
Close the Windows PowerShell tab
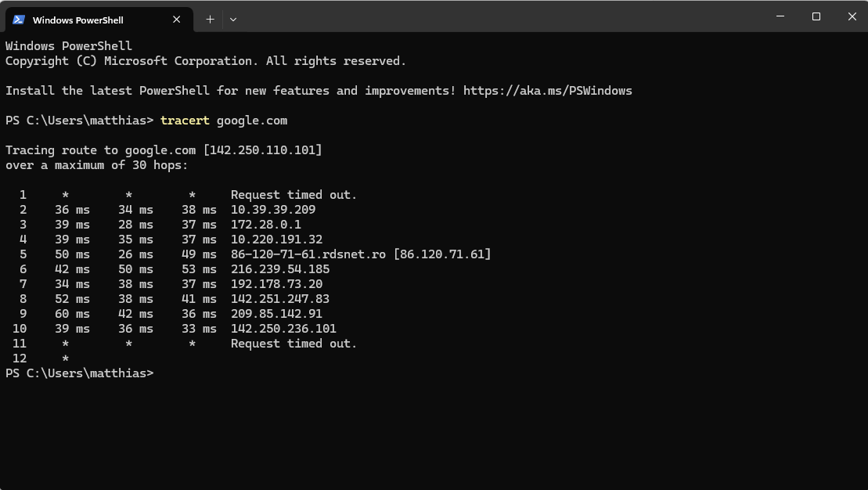178,20
